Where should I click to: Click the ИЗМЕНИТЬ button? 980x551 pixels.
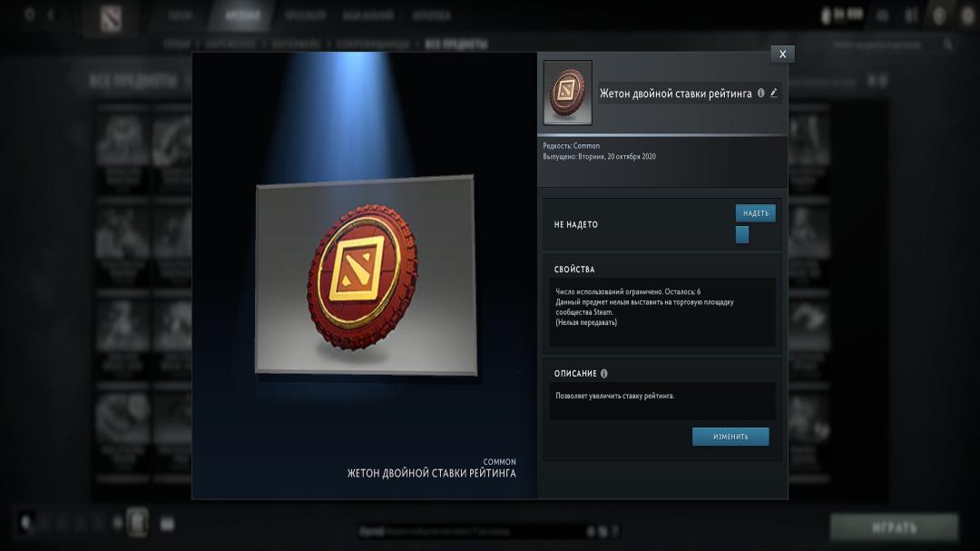click(x=730, y=437)
